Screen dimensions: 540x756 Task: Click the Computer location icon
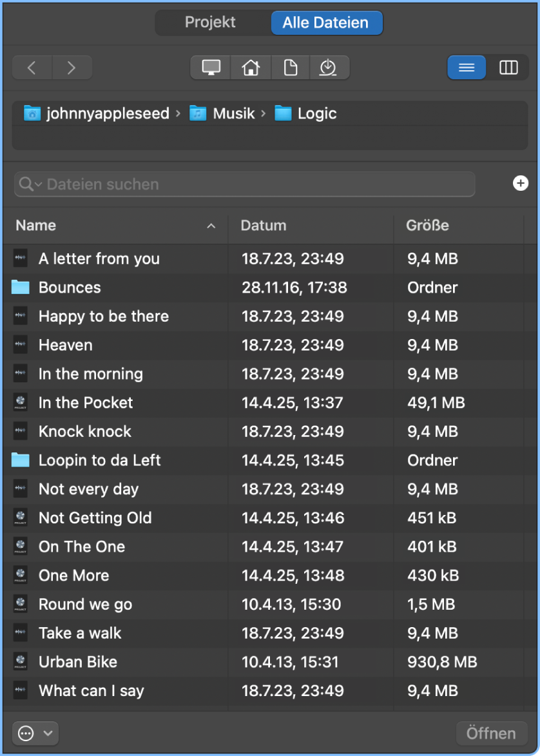[211, 68]
